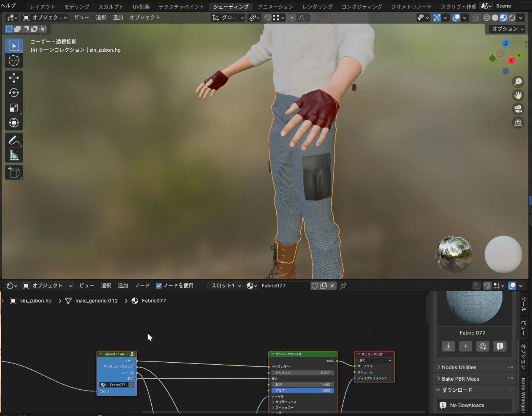The width and height of the screenshot is (532, 416).
Task: Open the node editor オブジェクト shader type dropdown
Action: coord(47,286)
